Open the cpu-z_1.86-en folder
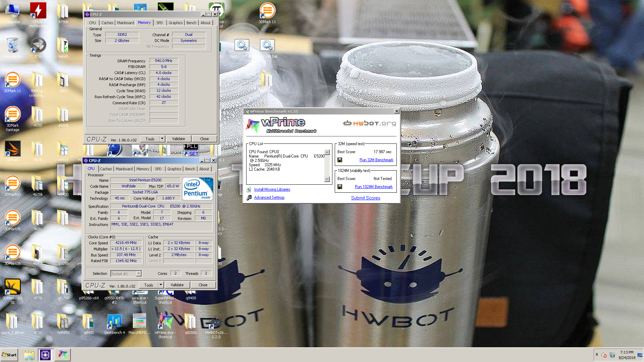The width and height of the screenshot is (644, 362). pyautogui.click(x=12, y=324)
